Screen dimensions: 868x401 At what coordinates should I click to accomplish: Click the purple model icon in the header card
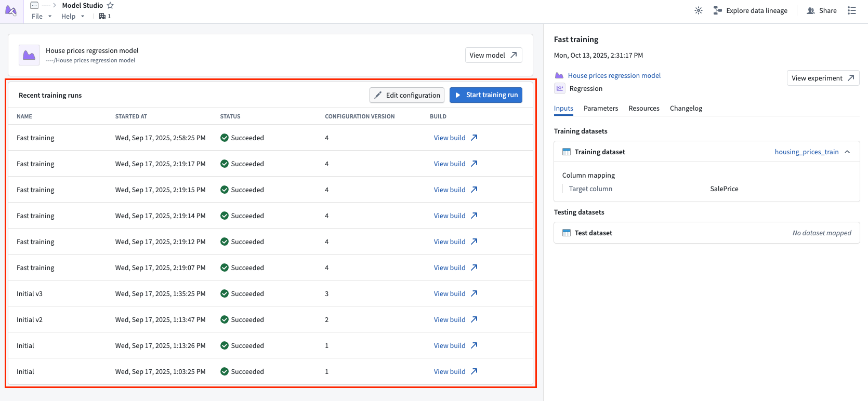(x=29, y=55)
